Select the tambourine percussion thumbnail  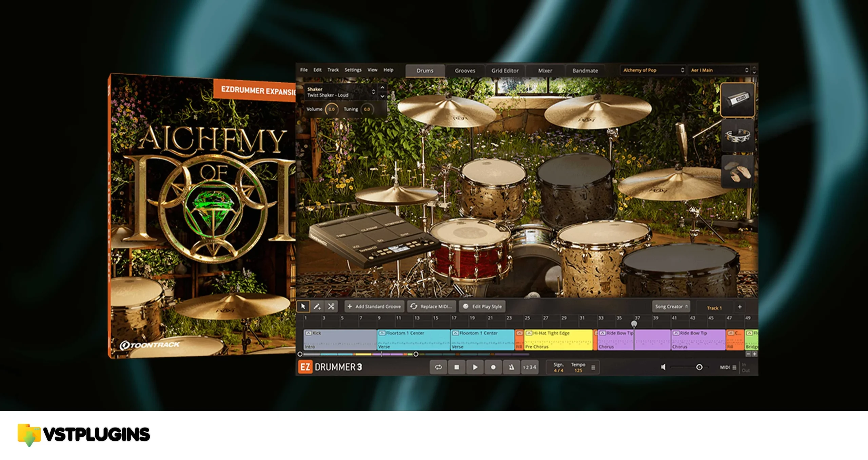737,136
